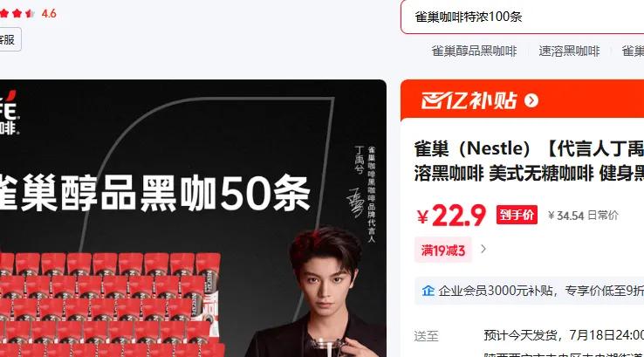The height and width of the screenshot is (357, 644).
Task: Select the 雀巢醇品黑咖啡 search suggestion
Action: pos(474,51)
